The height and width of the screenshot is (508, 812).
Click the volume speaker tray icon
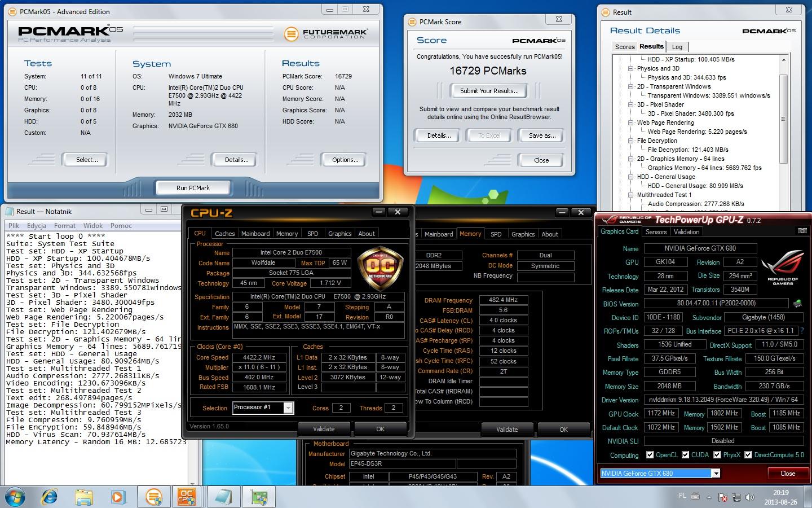tap(750, 497)
